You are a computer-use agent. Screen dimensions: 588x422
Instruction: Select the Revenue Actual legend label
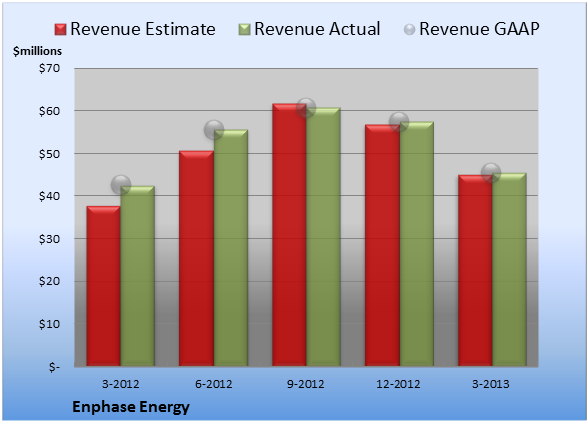click(317, 29)
